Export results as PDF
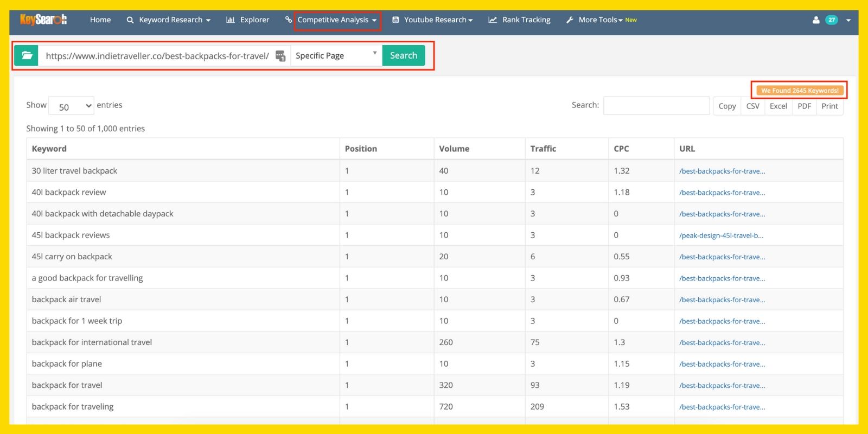Viewport: 868px width, 434px height. (805, 106)
